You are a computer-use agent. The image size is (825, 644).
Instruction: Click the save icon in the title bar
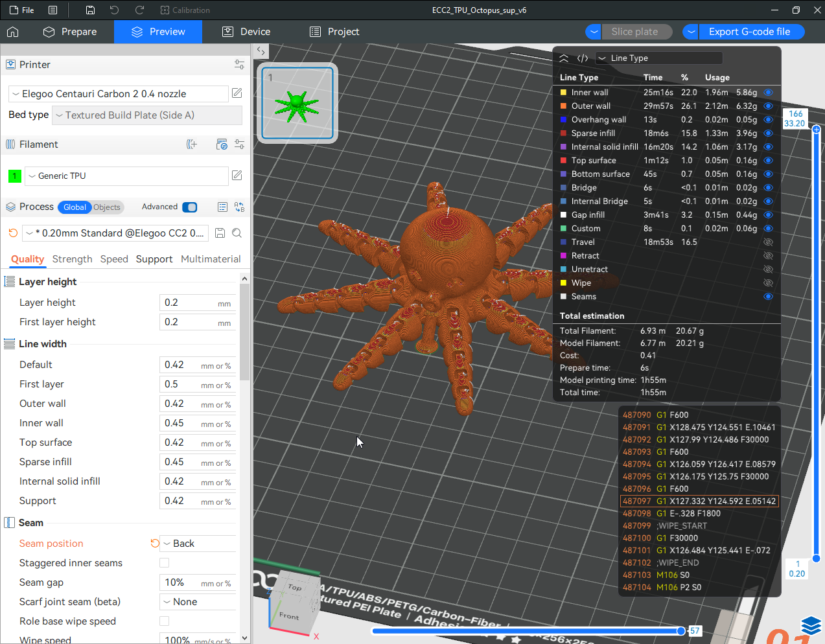[x=90, y=10]
